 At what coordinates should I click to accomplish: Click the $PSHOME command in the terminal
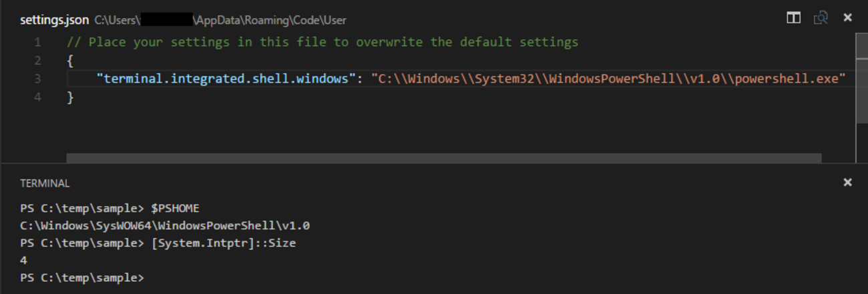pos(176,209)
